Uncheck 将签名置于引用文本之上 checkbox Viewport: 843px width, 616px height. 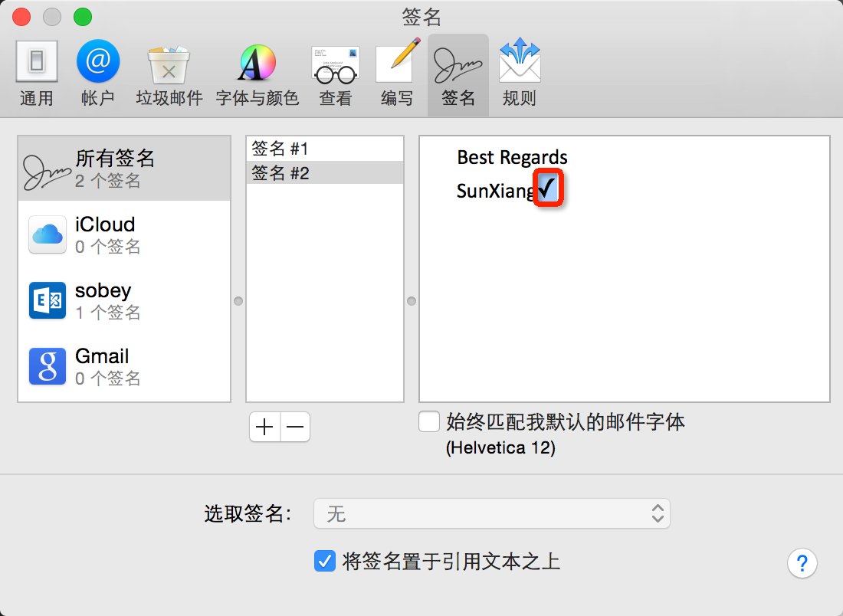click(324, 562)
